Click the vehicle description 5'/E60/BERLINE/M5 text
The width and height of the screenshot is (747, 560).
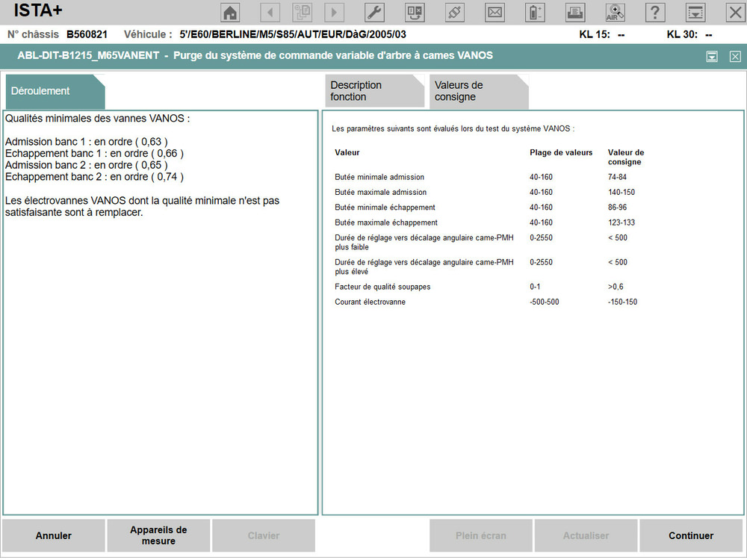click(293, 35)
